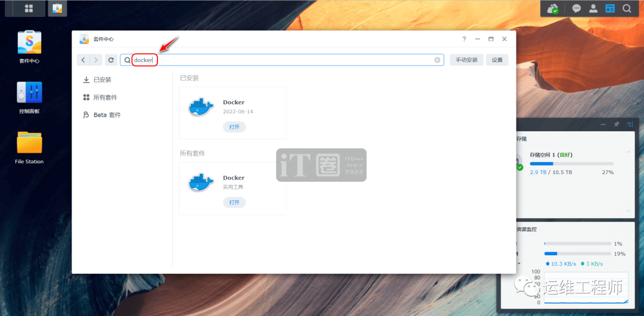Click the 19% memory usage bar
644x316 pixels.
coord(577,253)
